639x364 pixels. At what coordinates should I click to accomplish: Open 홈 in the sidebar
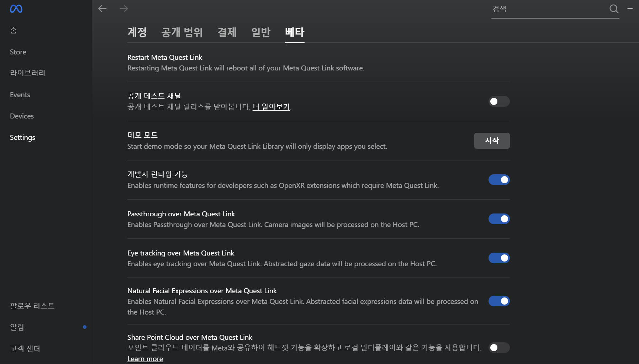(x=14, y=31)
